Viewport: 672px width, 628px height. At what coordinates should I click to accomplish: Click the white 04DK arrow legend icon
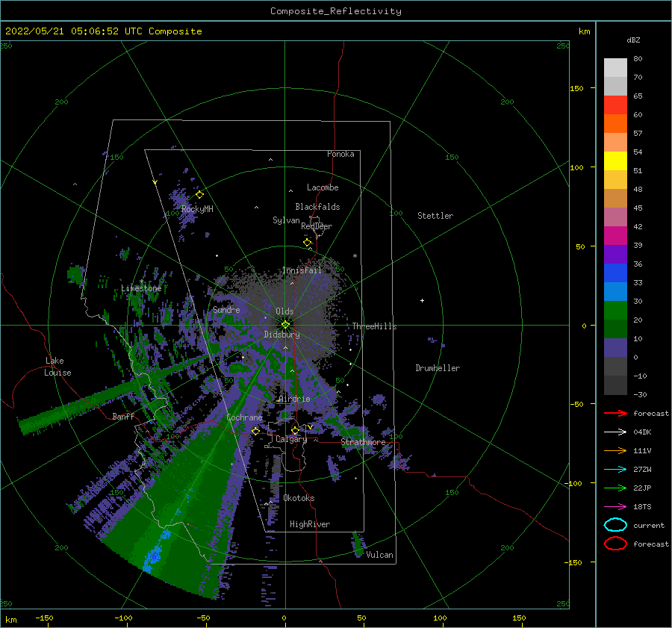[x=615, y=432]
